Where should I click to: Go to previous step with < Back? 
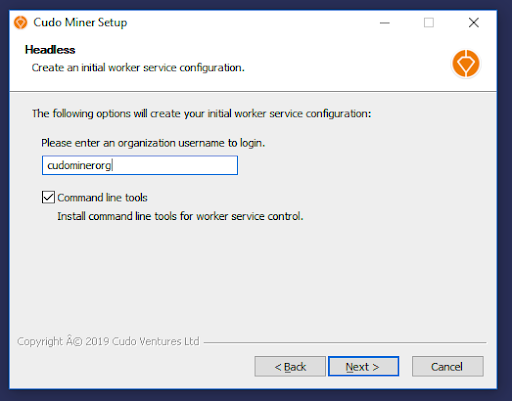[x=290, y=366]
